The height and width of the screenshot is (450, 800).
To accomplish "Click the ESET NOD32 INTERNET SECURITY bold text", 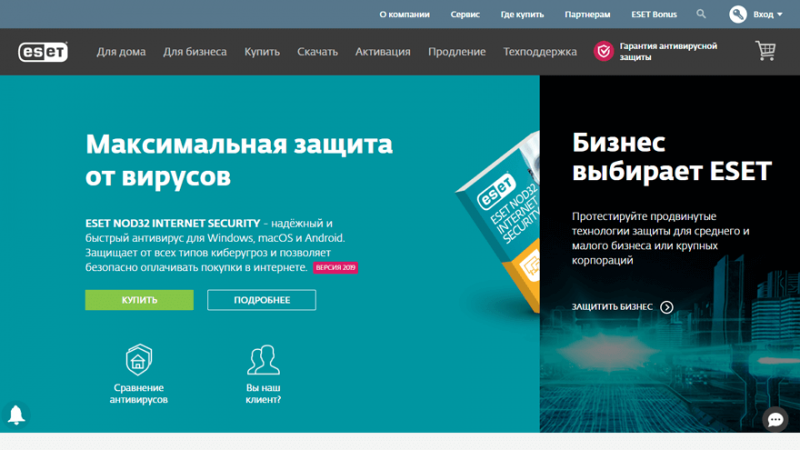I will coord(172,223).
